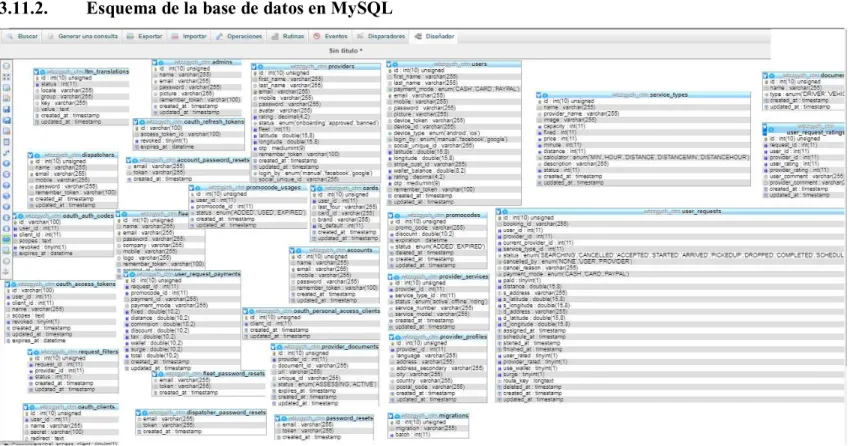
Task: Open options icon of admins table
Action: coord(161,63)
